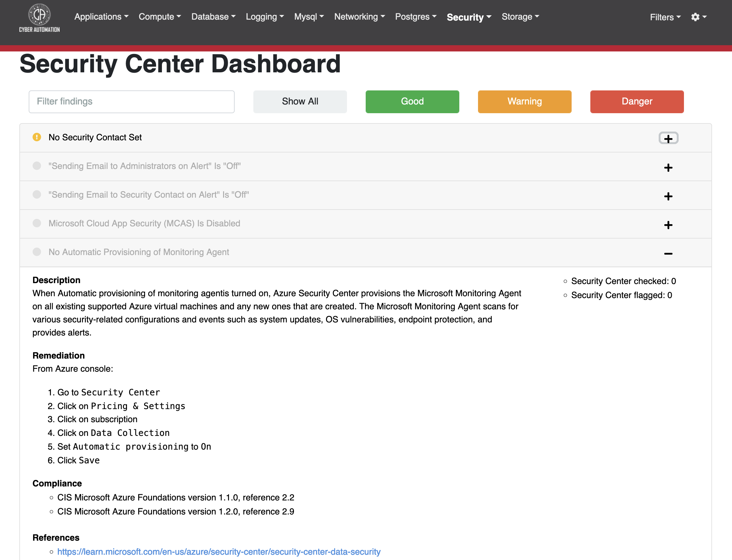The image size is (732, 560).
Task: Expand Sending Email to Security Contact finding
Action: tap(668, 196)
